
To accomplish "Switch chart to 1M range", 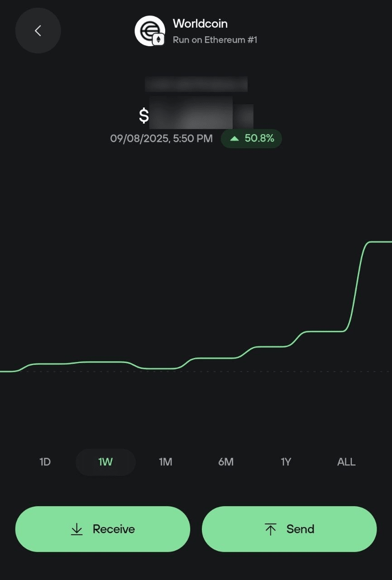I will (x=166, y=462).
